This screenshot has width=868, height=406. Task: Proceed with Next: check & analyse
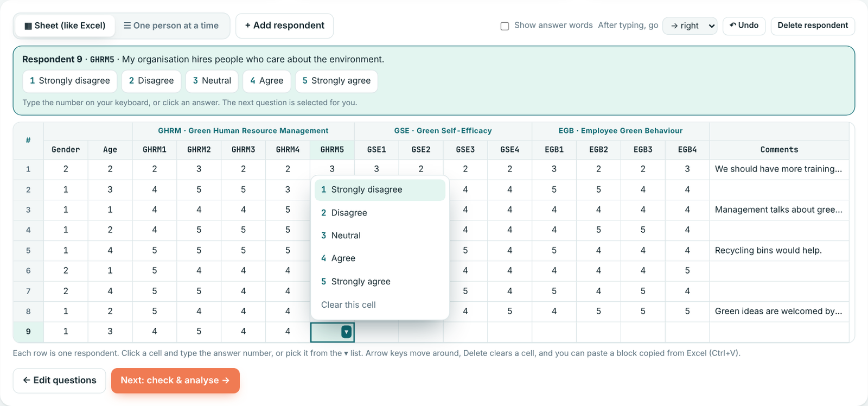(x=175, y=380)
